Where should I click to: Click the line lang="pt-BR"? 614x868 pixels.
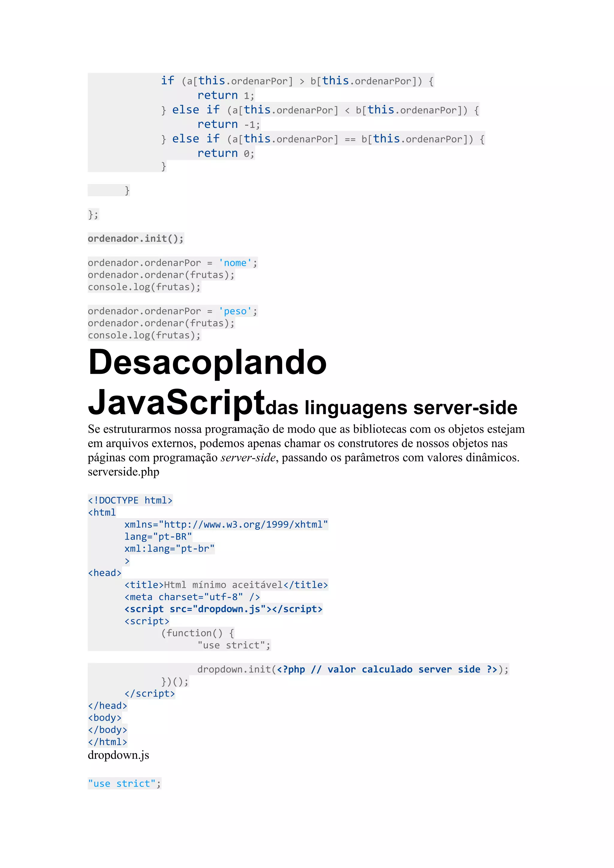[x=158, y=537]
